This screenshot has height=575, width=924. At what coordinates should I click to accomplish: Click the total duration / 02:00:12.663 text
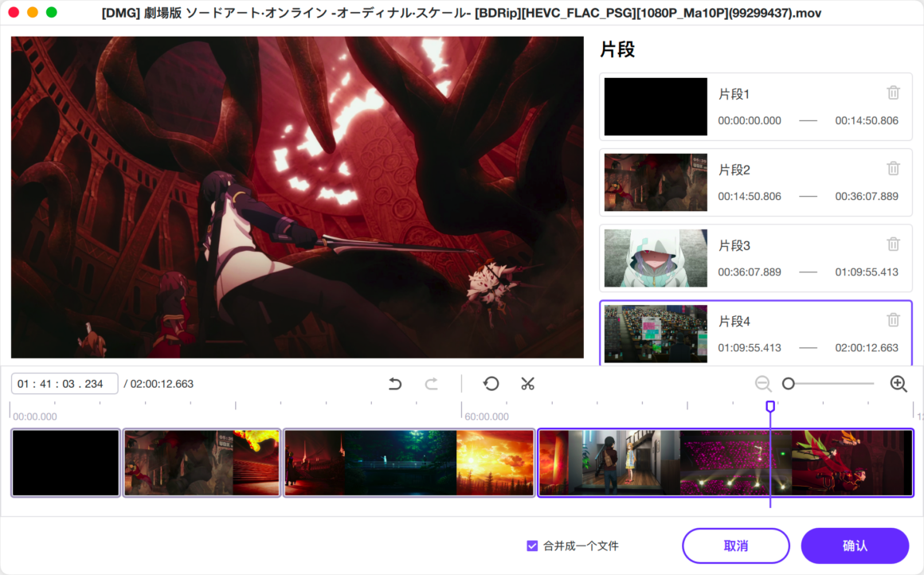point(159,384)
